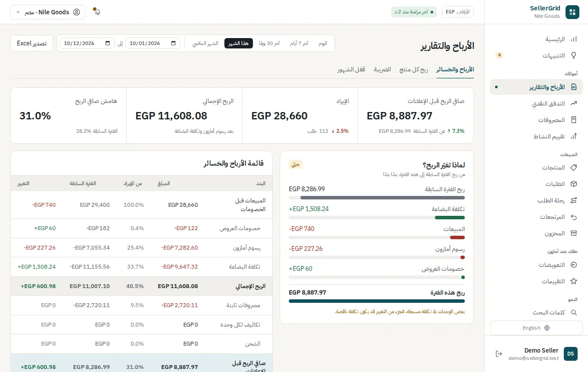Screen dimensions: 588x372
Task: Select the آخر 30 يومًا range
Action: (x=269, y=43)
